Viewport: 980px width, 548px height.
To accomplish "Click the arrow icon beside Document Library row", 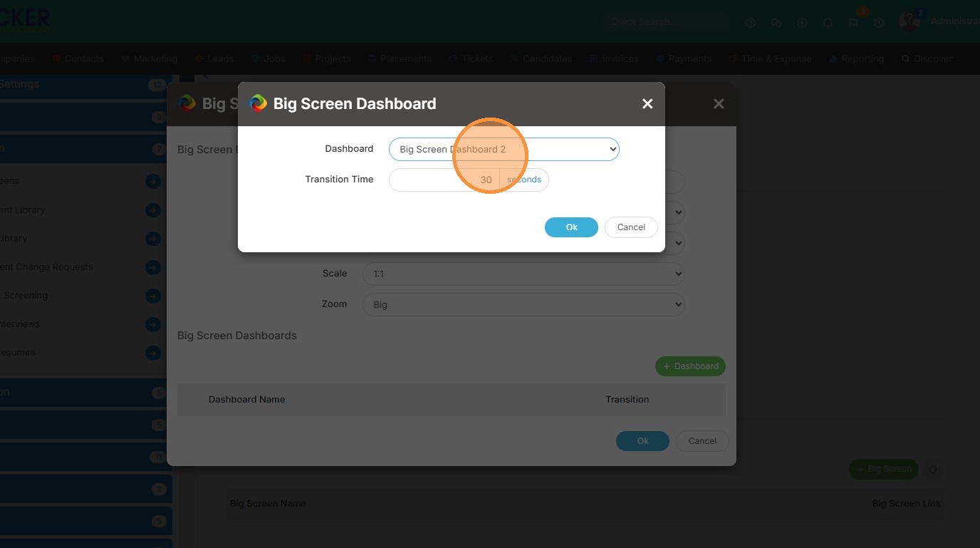I will pos(153,210).
